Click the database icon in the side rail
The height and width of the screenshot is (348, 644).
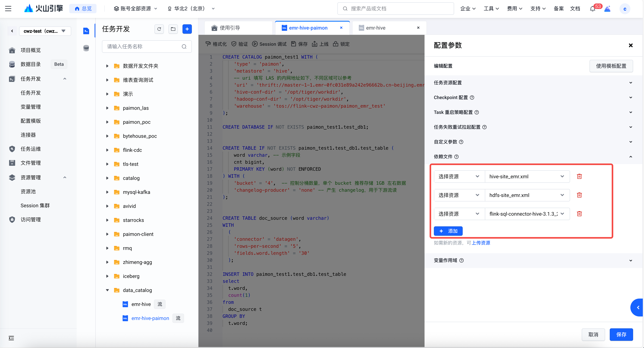tap(86, 48)
